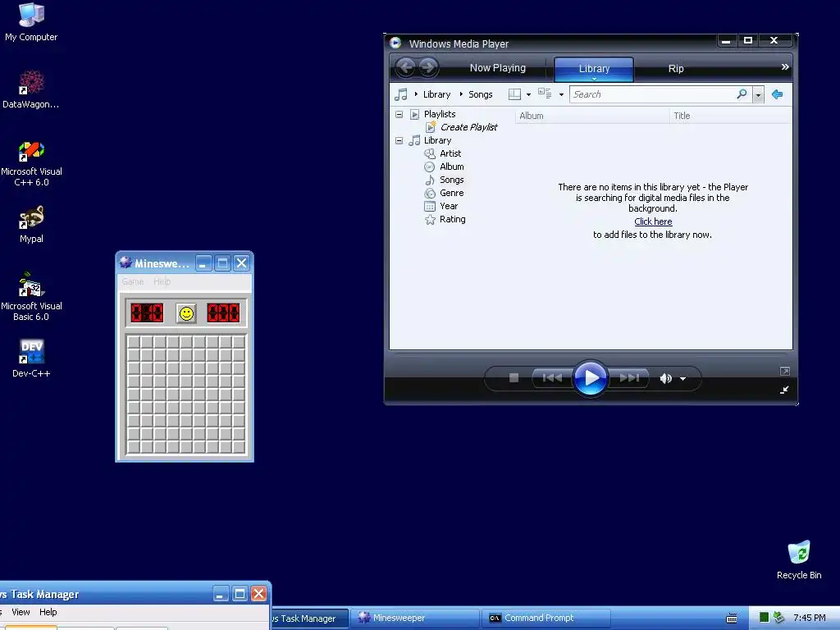Click the Media Player search field
Viewport: 840px width, 630px height.
(x=652, y=94)
